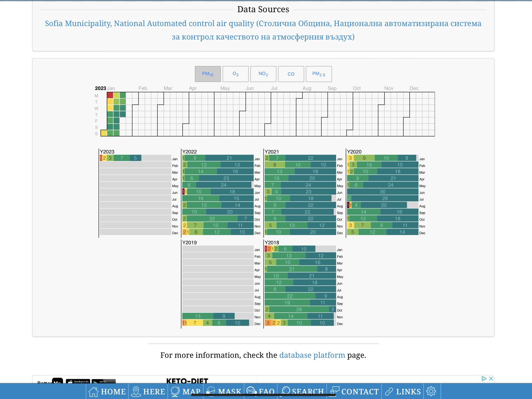
Task: Click the Y2022 year heading
Action: [x=189, y=152]
